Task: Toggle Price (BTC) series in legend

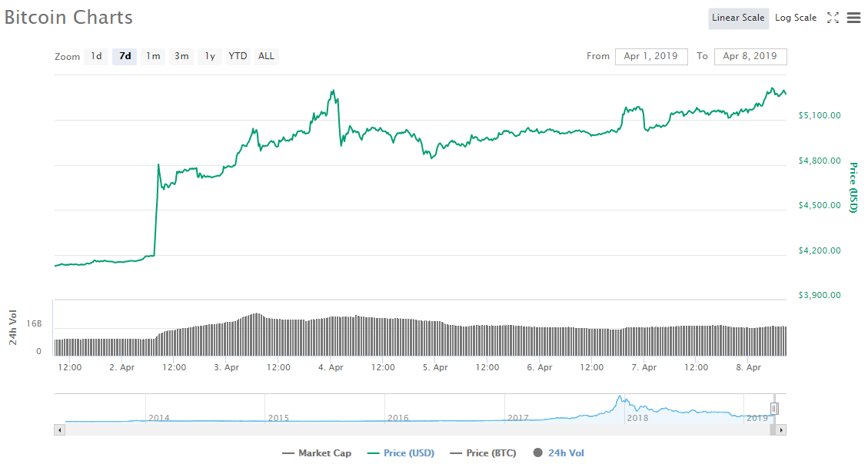Action: tap(484, 453)
